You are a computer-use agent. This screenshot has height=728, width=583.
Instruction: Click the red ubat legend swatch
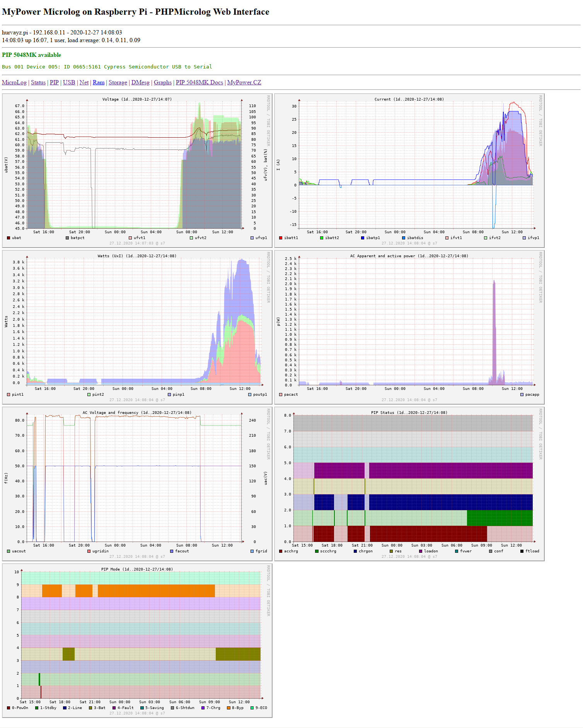[x=9, y=238]
